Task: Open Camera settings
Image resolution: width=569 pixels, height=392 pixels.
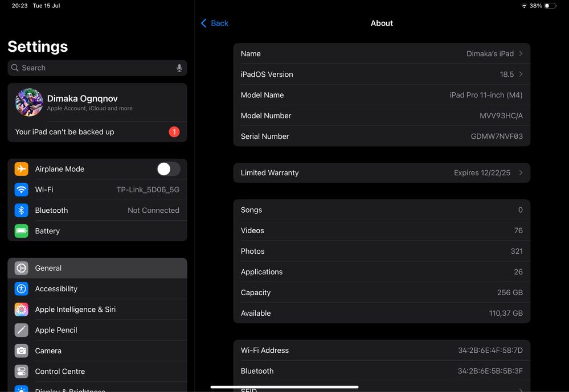Action: click(97, 350)
